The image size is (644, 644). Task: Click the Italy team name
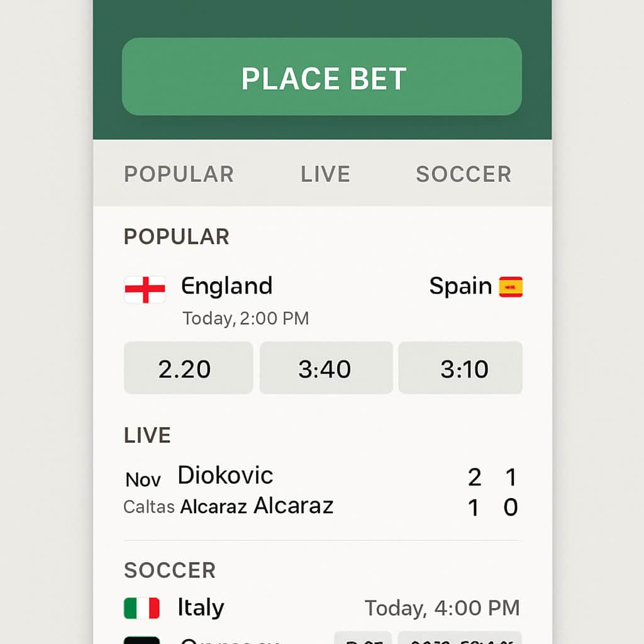[201, 608]
